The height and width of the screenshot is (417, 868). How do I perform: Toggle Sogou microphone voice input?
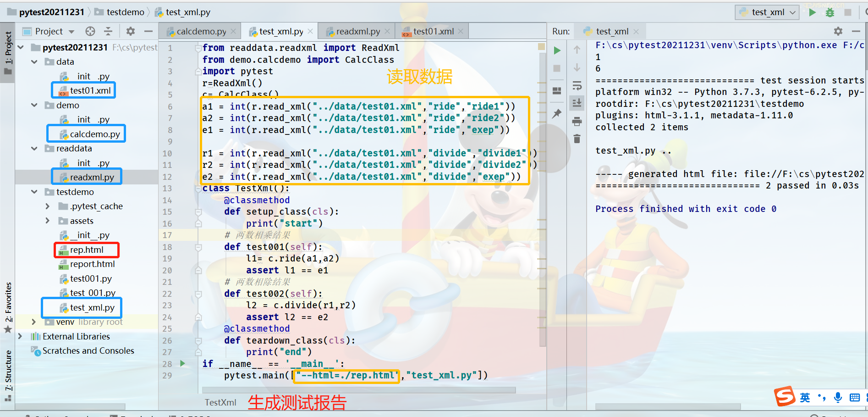838,397
